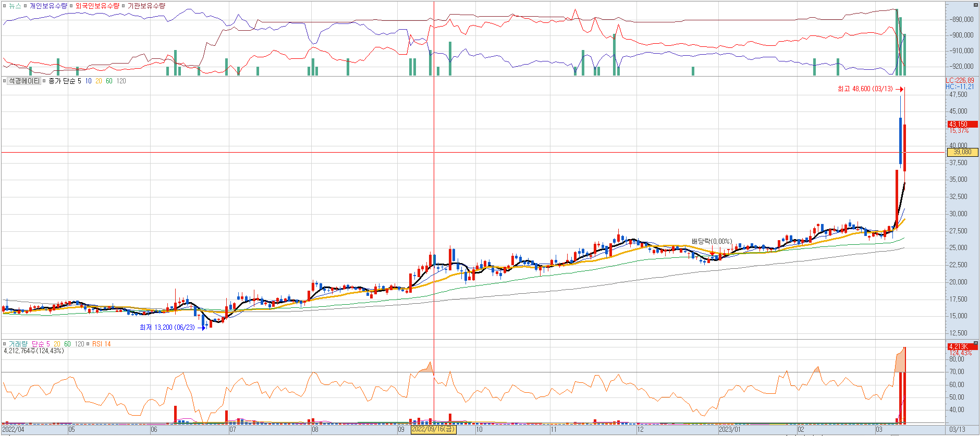980x436 pixels.
Task: Pick the green 60 price moving average label
Action: pos(109,81)
